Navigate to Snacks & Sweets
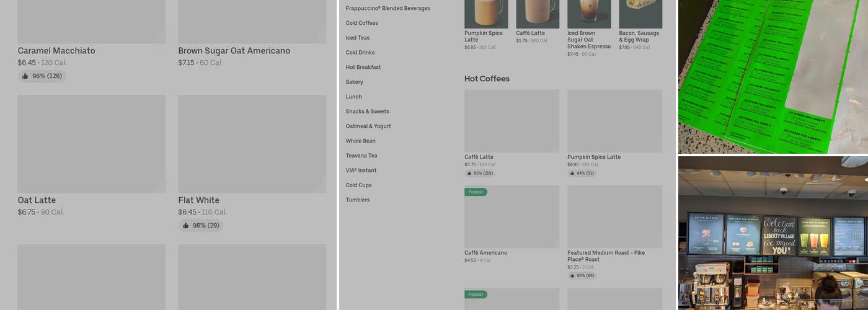Screen dimensions: 868x310 pyautogui.click(x=368, y=112)
